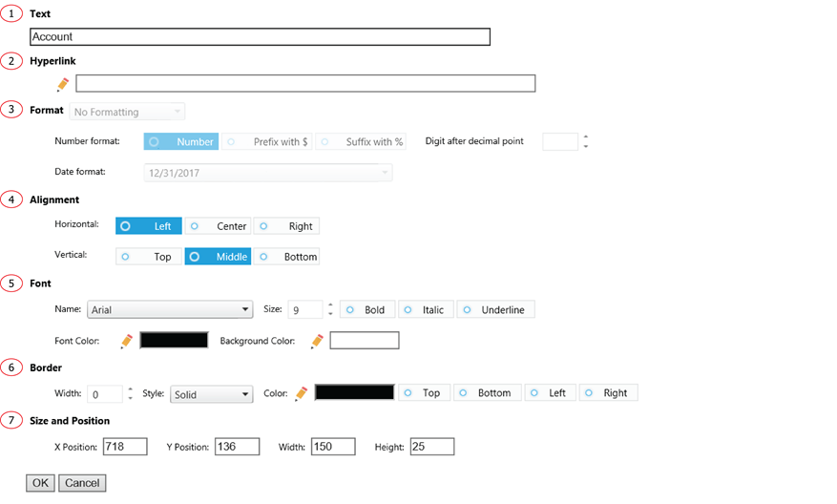Enable Left border side
Screen dimensions: 837x504
551,393
